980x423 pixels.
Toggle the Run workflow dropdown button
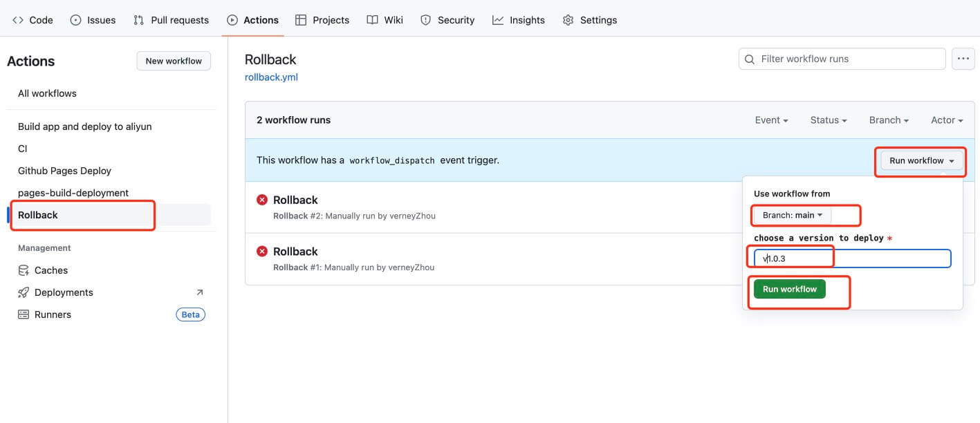(x=921, y=161)
